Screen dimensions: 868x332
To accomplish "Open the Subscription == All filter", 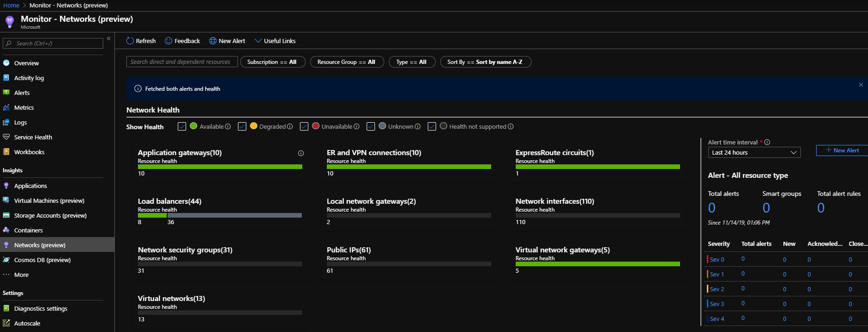I will click(x=272, y=62).
